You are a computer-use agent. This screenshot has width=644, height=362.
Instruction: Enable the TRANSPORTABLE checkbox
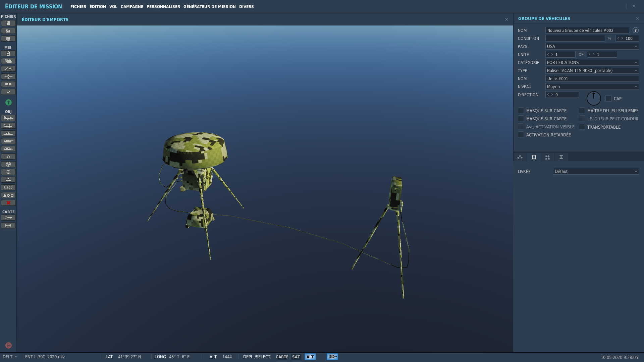[x=582, y=127]
